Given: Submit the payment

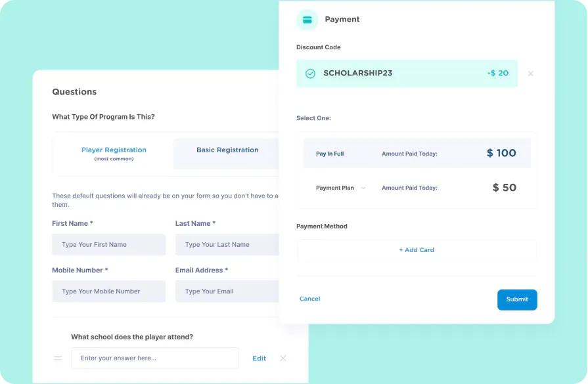Looking at the screenshot, I should 517,300.
